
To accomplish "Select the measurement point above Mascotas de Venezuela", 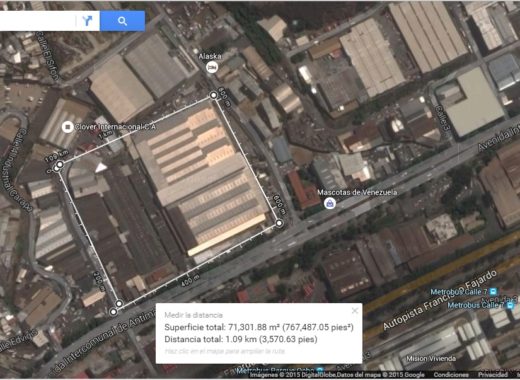I will 279,223.
